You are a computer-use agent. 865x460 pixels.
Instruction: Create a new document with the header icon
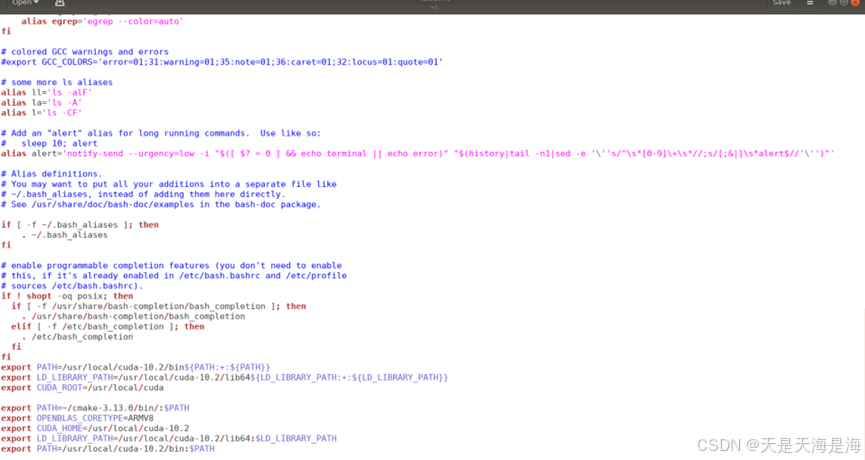pos(60,3)
